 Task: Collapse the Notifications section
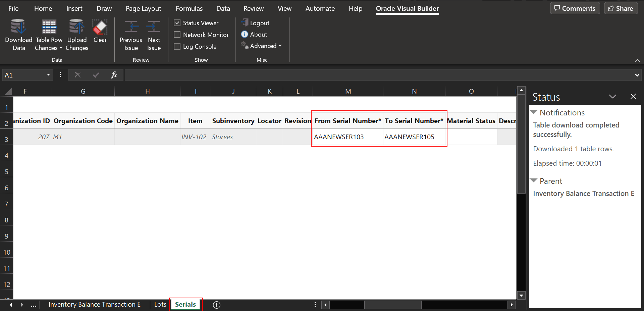click(x=534, y=112)
